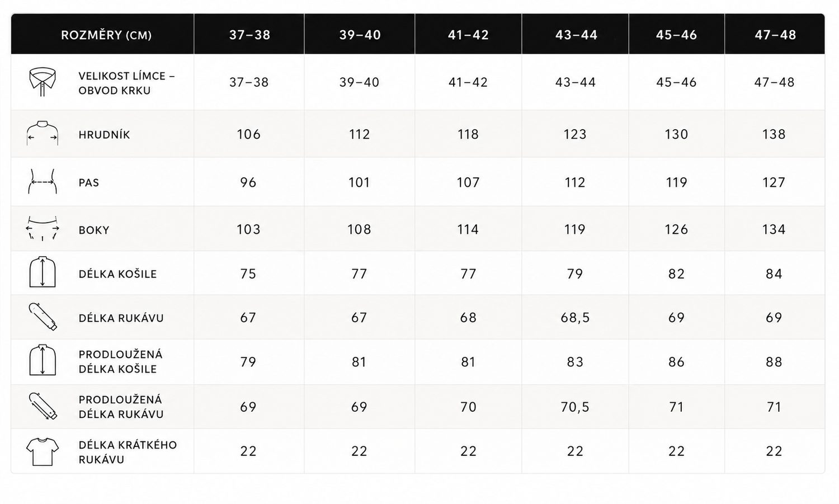Click the chest measurement icon
This screenshot has width=839, height=504.
[x=43, y=133]
